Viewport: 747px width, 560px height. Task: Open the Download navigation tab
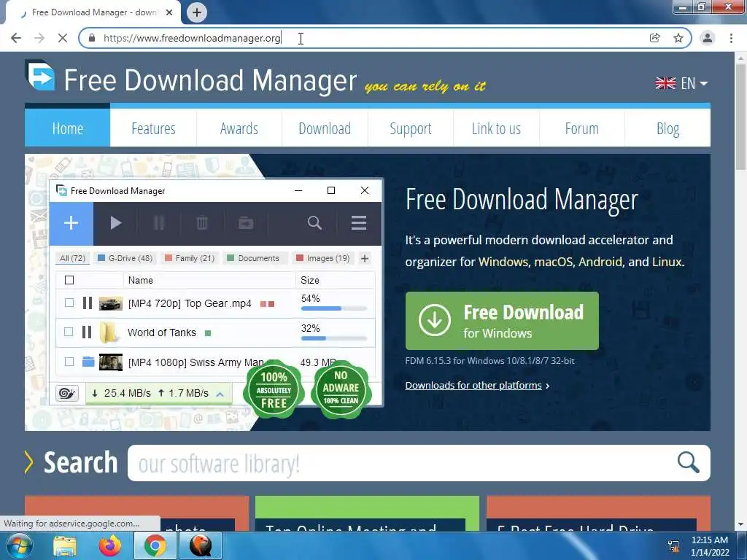point(325,128)
